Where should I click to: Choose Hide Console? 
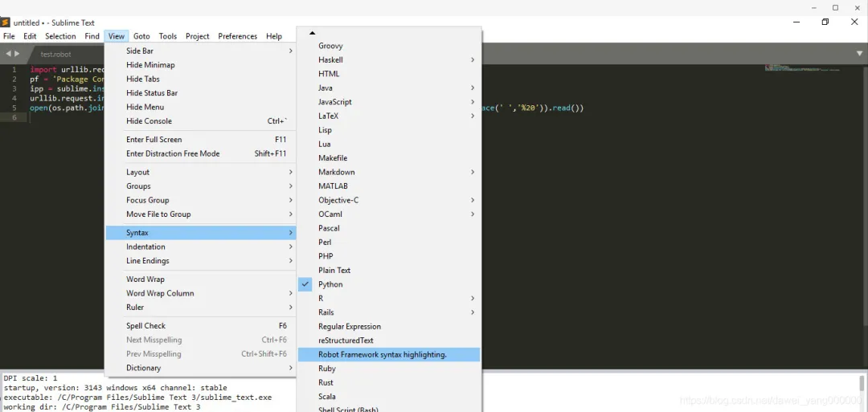click(201, 121)
